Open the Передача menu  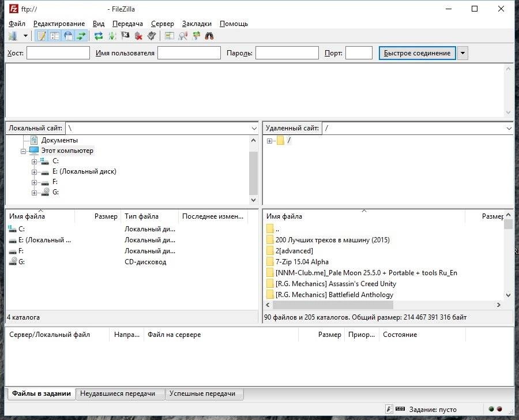127,24
